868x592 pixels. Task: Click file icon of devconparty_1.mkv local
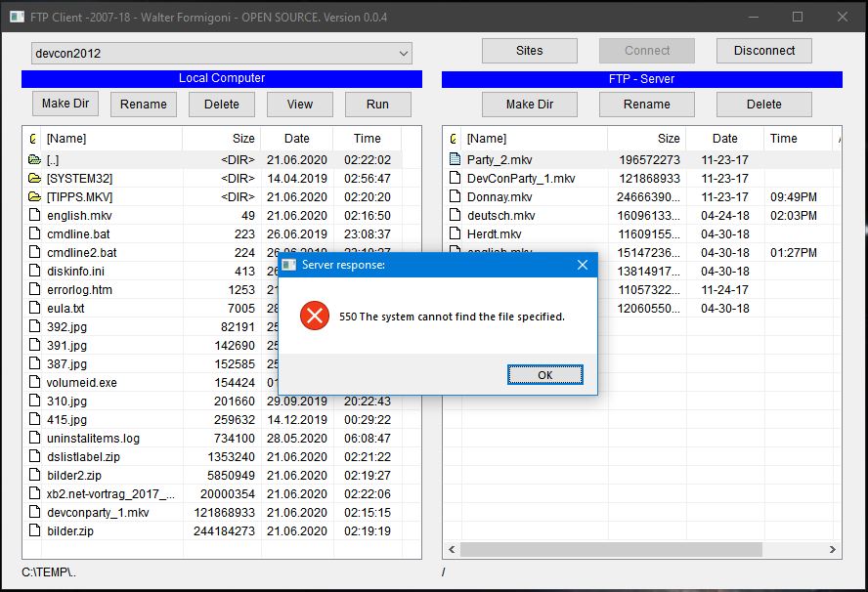pyautogui.click(x=34, y=512)
